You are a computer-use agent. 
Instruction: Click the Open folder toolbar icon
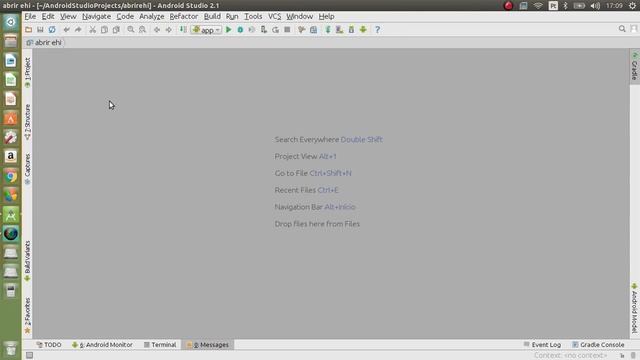[28, 29]
